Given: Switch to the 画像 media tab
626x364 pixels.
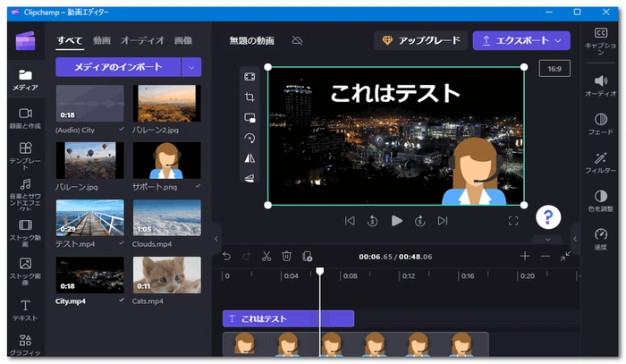Looking at the screenshot, I should pos(182,40).
